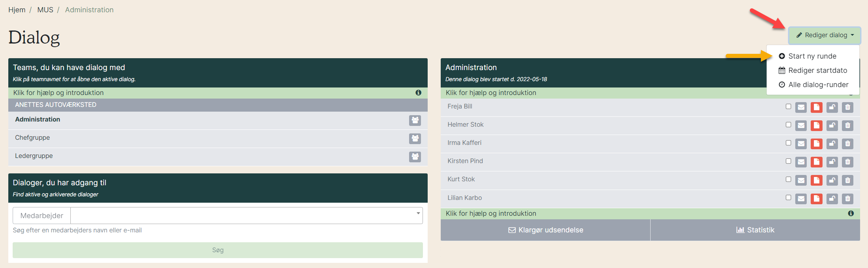Screen dimensions: 868x268
Task: Tick the checkbox for Freja Bill
Action: [x=788, y=106]
